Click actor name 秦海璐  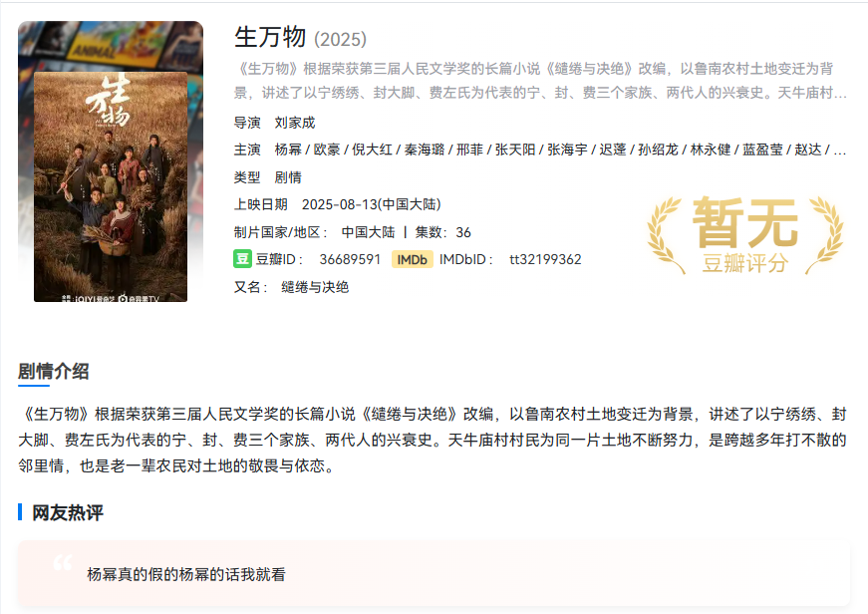(425, 151)
